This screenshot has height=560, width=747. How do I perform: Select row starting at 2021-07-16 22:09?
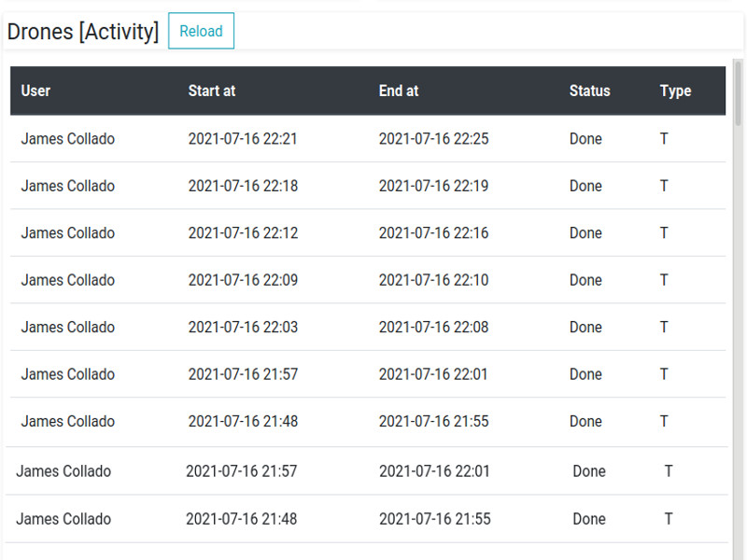tap(368, 280)
